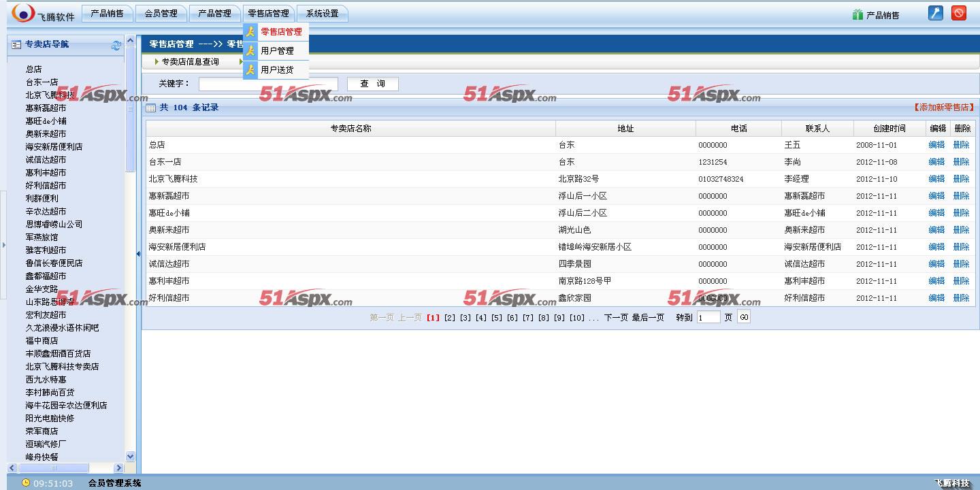Switch to the 专卖店信息查询 tab
This screenshot has width=980, height=490.
click(190, 62)
